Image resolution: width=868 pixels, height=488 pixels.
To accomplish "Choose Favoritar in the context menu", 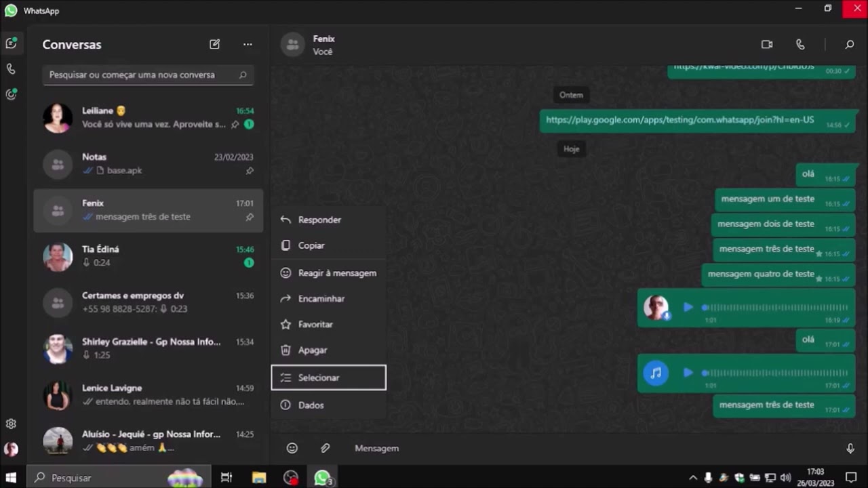I will click(x=329, y=325).
